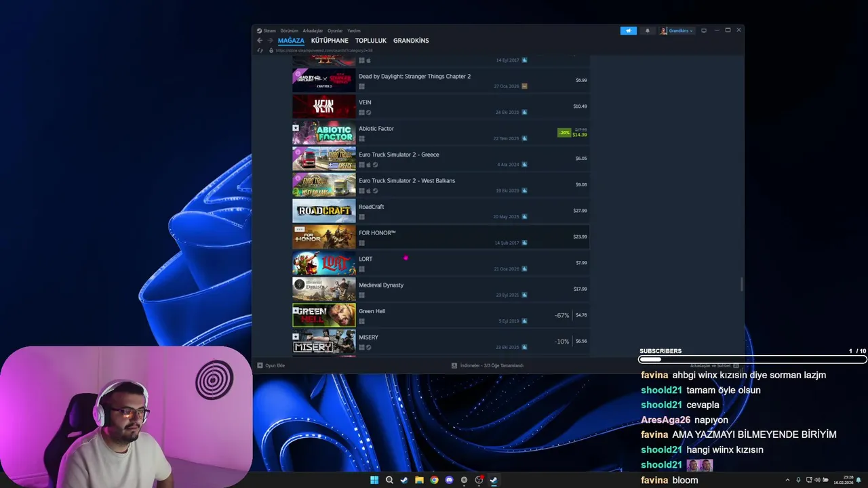
Task: Open Euro Truck Simulator 2 - Greece
Action: click(x=441, y=159)
